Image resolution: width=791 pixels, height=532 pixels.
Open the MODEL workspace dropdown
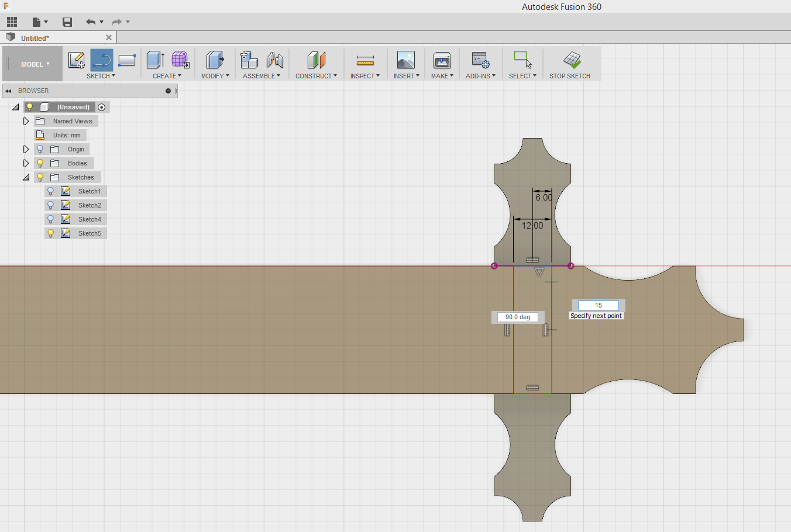36,64
